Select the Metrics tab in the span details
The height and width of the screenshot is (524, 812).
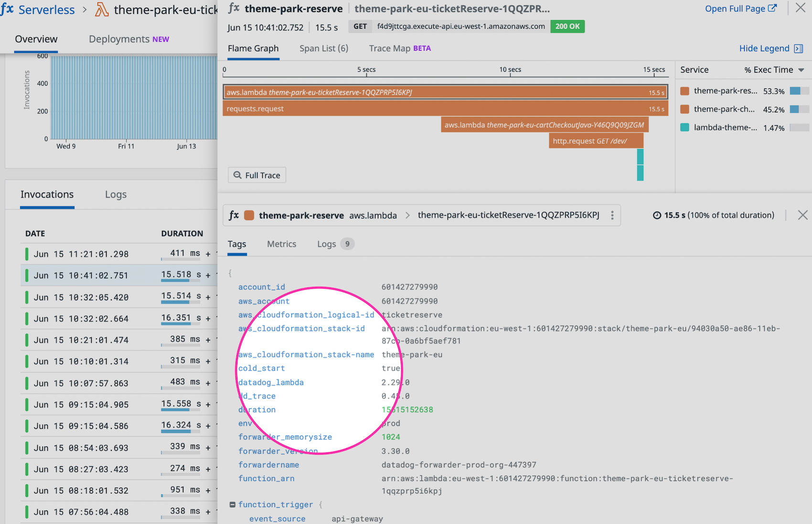click(281, 244)
